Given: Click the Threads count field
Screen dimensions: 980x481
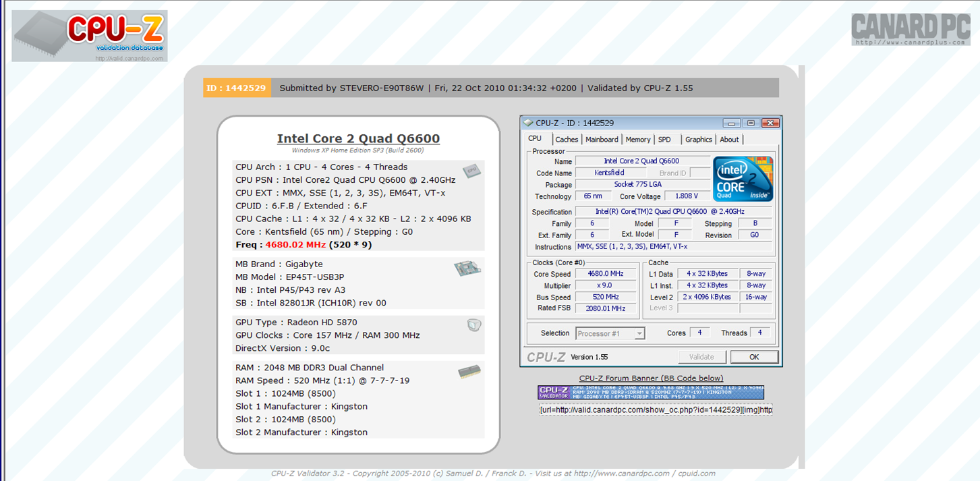Looking at the screenshot, I should 760,333.
